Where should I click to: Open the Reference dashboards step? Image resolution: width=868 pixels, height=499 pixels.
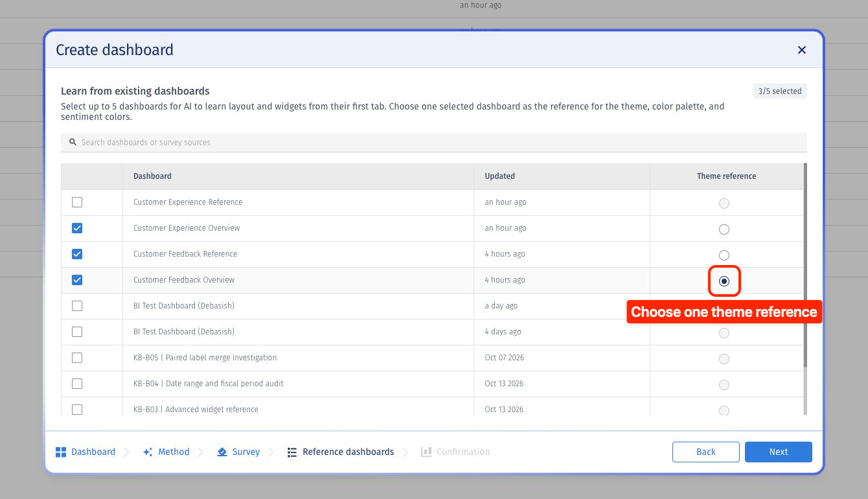pos(341,452)
